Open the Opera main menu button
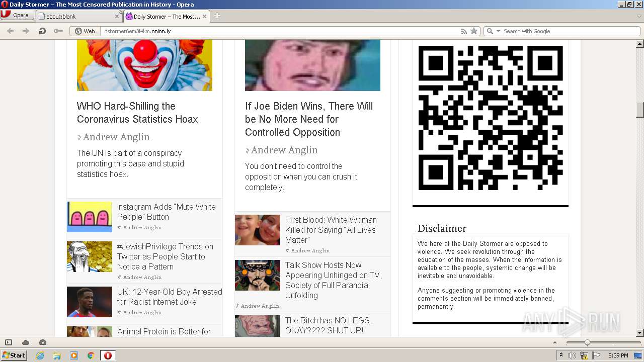This screenshot has height=362, width=644. [17, 15]
